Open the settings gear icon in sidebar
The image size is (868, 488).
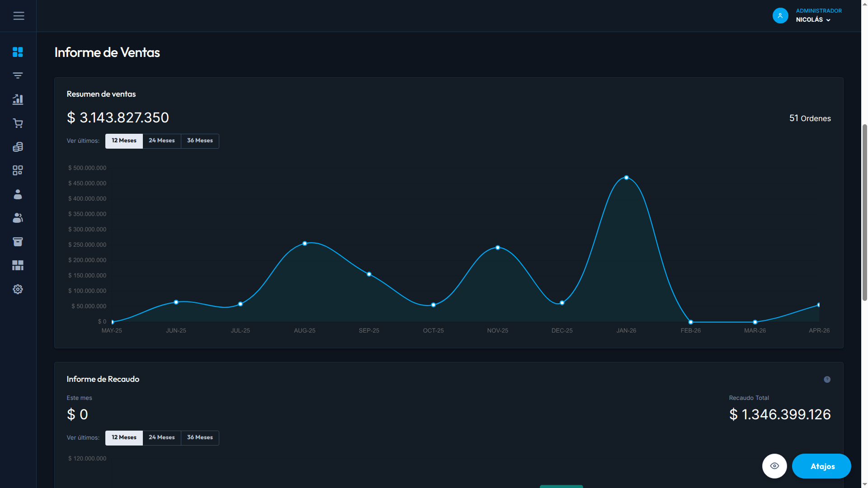[18, 289]
